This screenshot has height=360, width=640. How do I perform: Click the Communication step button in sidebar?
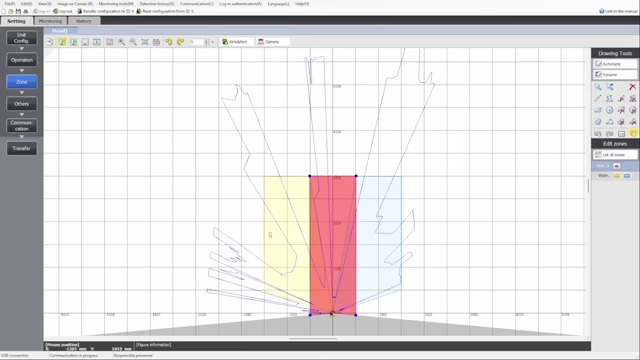tap(22, 126)
